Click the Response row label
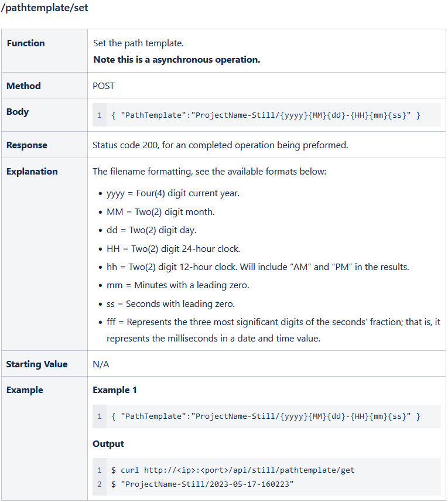Screen dimensions: 448x502 pyautogui.click(x=27, y=145)
